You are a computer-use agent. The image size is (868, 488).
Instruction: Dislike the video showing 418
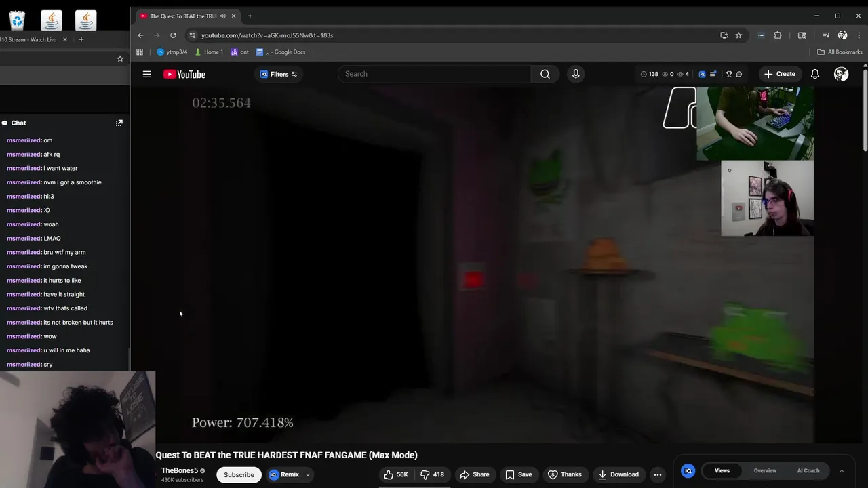coord(432,474)
